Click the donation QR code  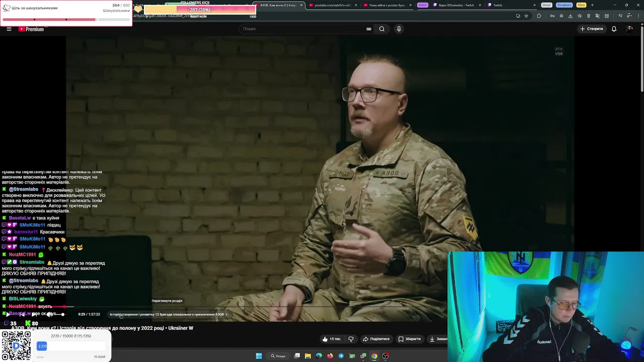click(x=16, y=346)
